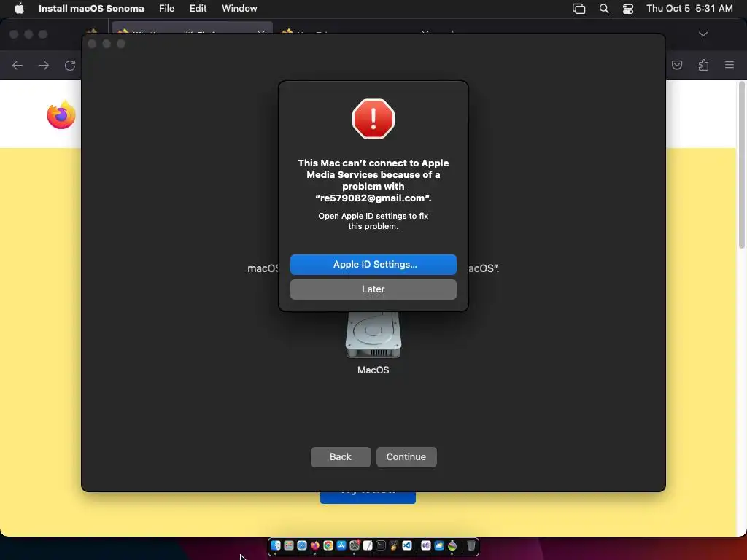Open the Firefox hamburger menu

pos(729,65)
